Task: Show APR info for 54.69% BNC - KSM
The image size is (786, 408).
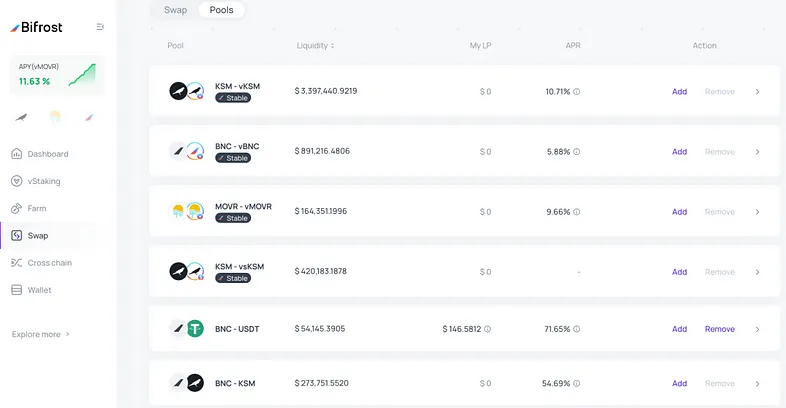Action: 576,383
